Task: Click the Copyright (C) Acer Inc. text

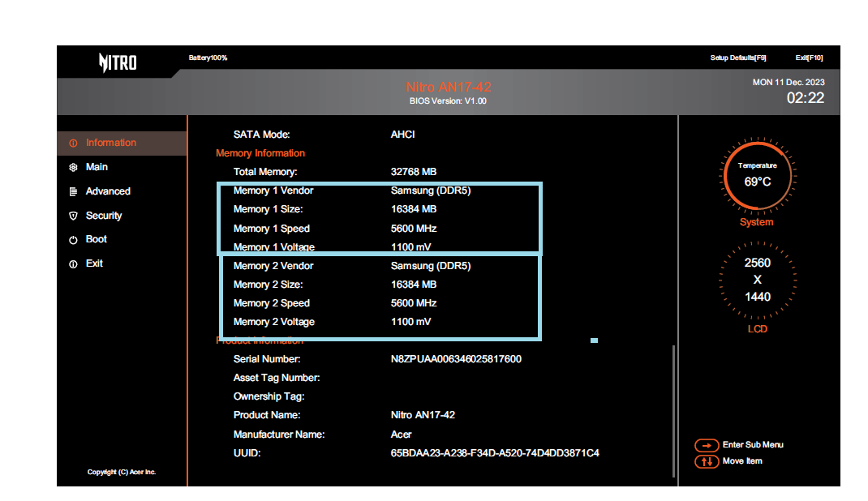Action: click(122, 473)
